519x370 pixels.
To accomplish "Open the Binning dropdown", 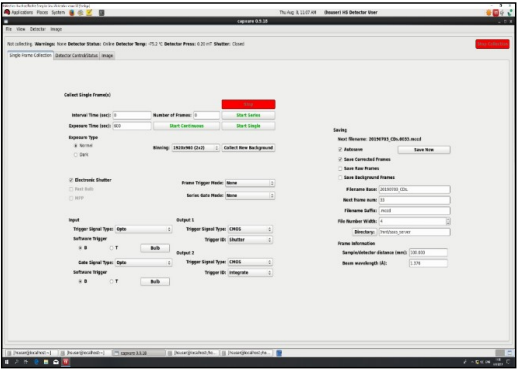I will click(x=195, y=148).
